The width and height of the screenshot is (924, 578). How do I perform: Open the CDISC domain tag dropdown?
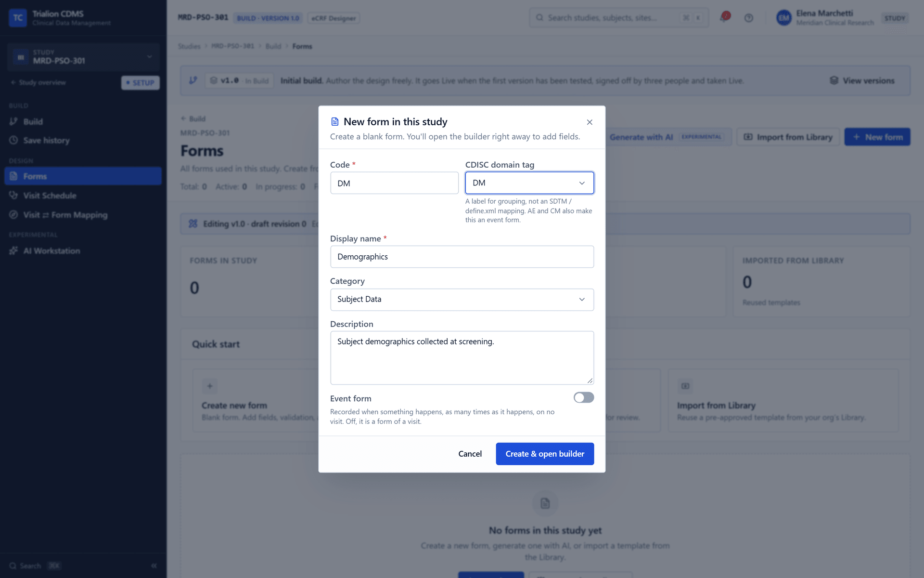529,183
